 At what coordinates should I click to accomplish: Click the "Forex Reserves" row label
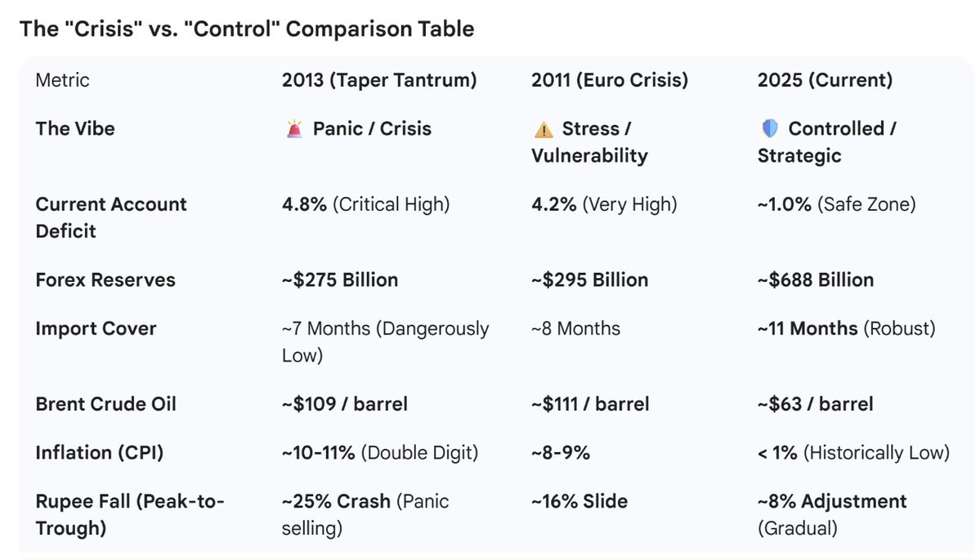tap(105, 280)
